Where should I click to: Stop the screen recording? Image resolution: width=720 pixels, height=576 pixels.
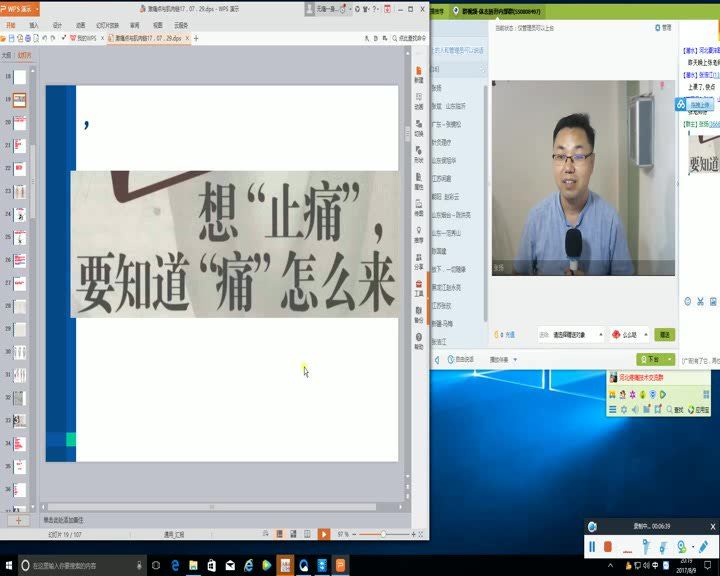[x=608, y=547]
